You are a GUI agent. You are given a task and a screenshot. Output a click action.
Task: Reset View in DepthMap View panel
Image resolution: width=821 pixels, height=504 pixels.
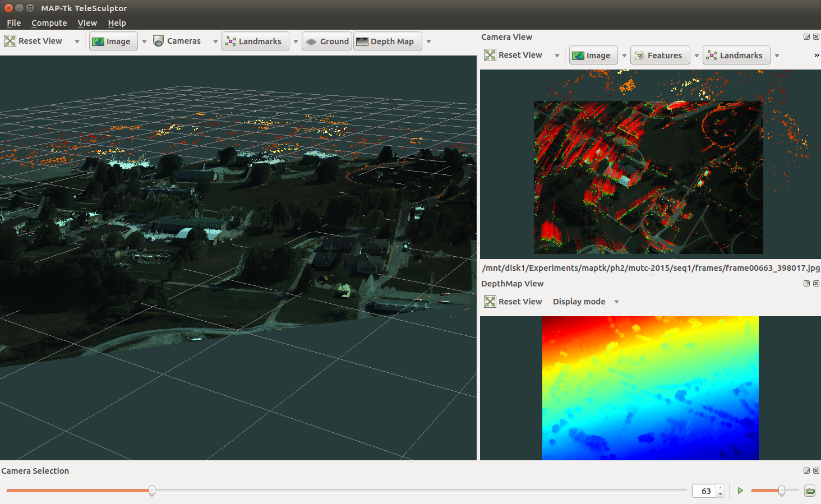(x=514, y=302)
